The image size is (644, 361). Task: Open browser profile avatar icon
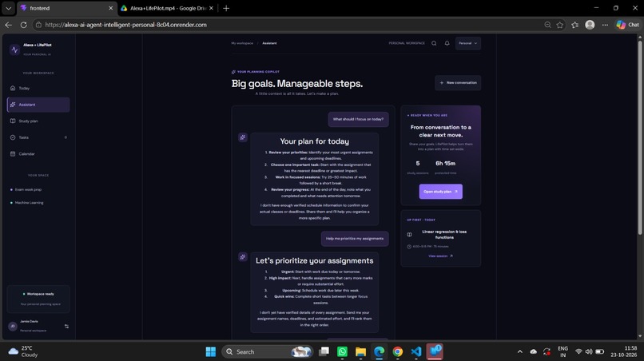tap(590, 25)
